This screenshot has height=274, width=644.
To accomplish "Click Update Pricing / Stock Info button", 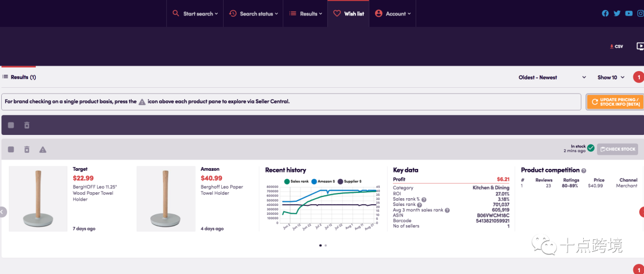I will coord(614,102).
